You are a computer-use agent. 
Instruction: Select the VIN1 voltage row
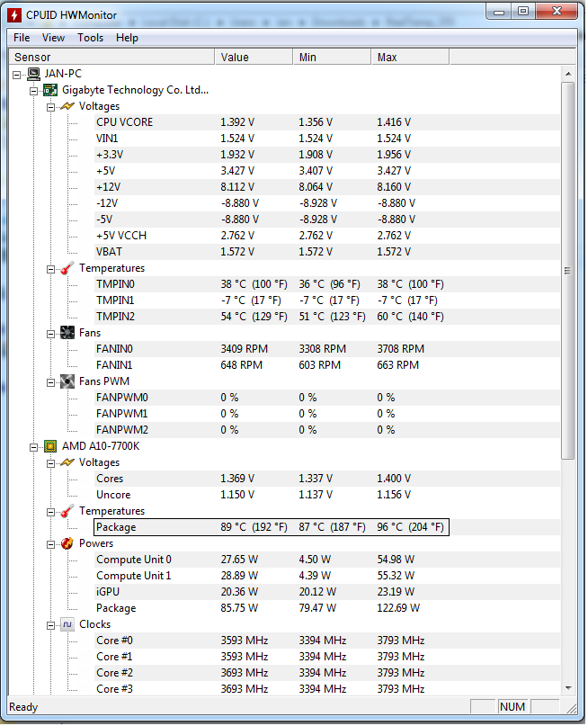[x=327, y=139]
